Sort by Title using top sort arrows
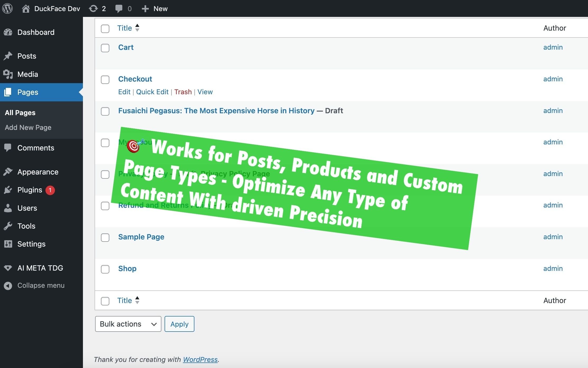Image resolution: width=588 pixels, height=368 pixels. [137, 28]
